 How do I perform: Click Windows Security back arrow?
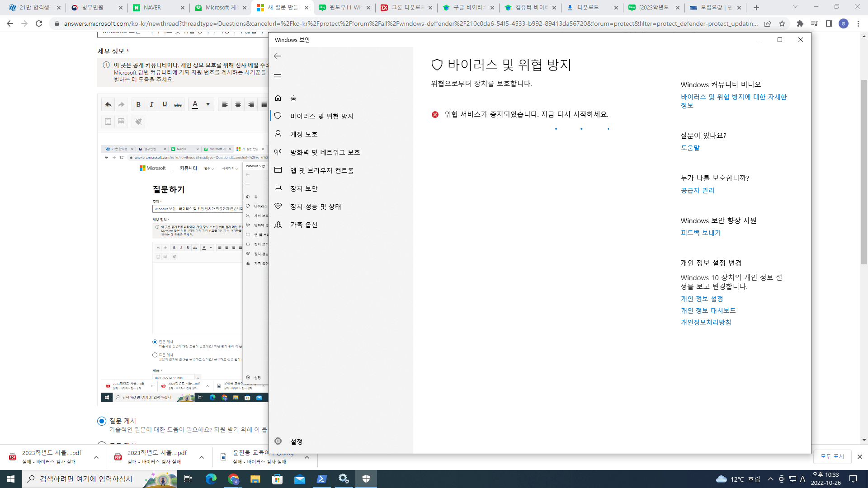278,56
